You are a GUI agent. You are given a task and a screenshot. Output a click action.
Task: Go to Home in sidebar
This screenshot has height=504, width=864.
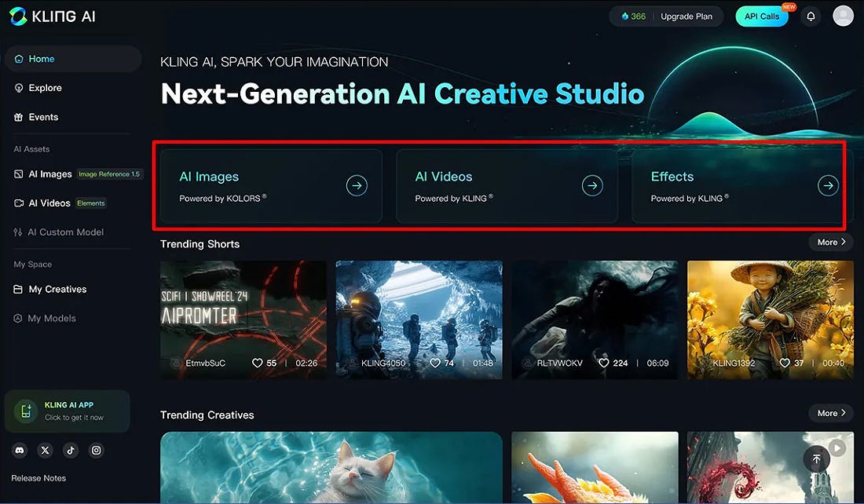pos(73,59)
